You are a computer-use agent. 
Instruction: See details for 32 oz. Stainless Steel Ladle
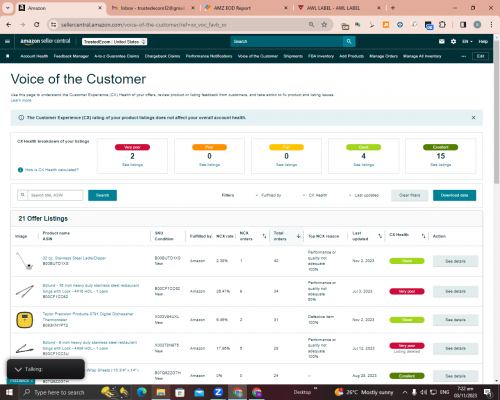[x=455, y=261]
